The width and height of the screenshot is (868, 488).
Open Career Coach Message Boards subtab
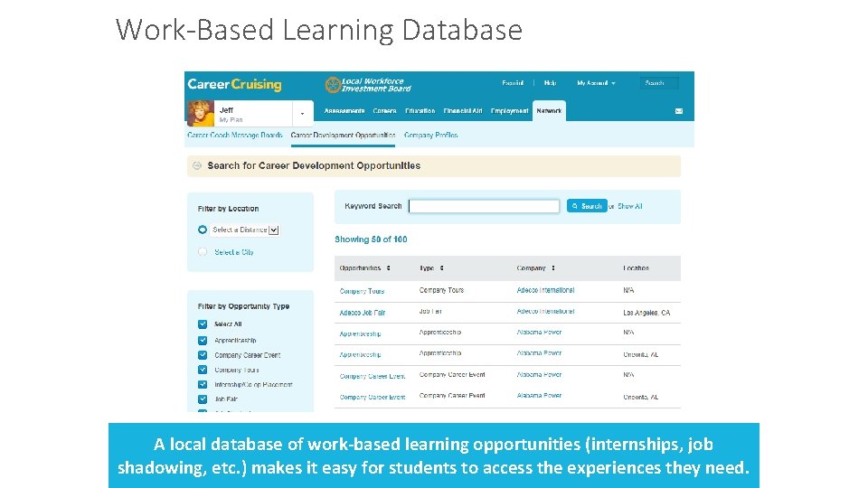tap(235, 135)
